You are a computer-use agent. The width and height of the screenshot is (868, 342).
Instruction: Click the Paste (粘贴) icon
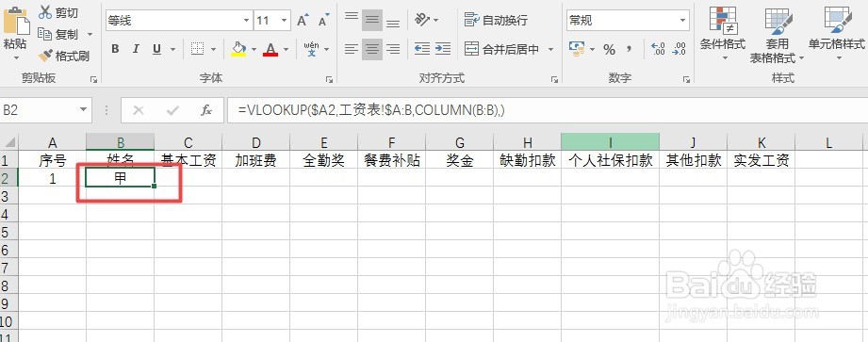15,22
